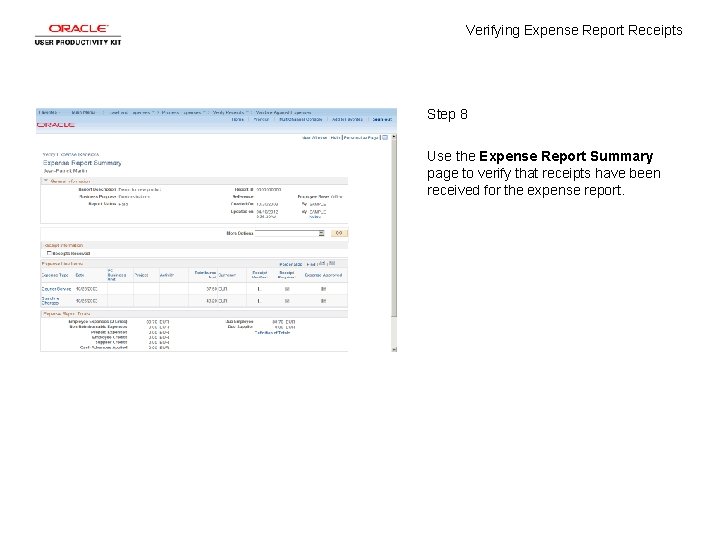Click the Home link in the header
This screenshot has width=720, height=540.
click(238, 119)
